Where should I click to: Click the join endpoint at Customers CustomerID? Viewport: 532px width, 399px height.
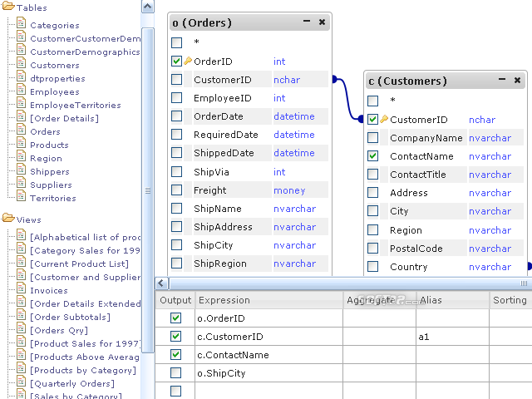[x=361, y=119]
